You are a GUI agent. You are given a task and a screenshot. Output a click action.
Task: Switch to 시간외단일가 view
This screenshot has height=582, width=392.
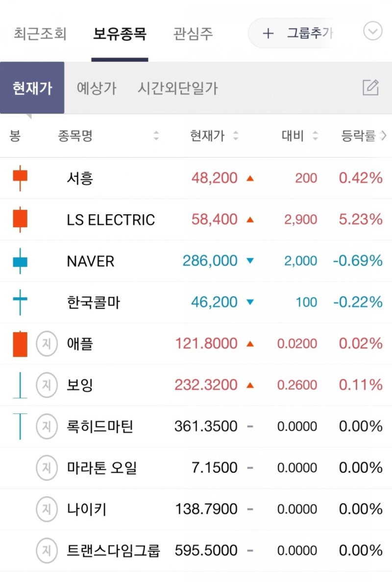click(176, 88)
